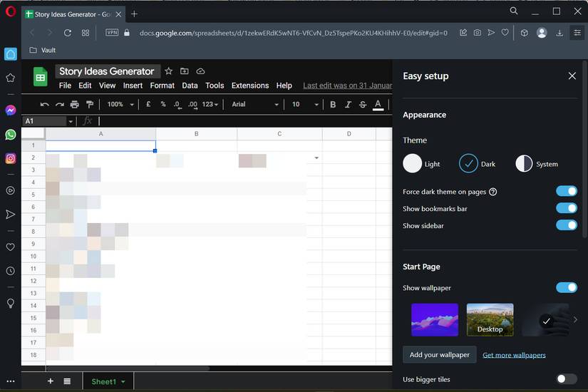Viewport: 588px width, 392px height.
Task: Click the print icon in the Sheets toolbar
Action: click(x=74, y=105)
